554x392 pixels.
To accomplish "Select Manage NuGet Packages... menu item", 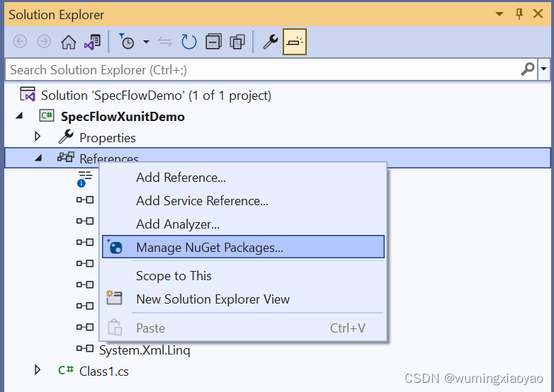I will [243, 247].
